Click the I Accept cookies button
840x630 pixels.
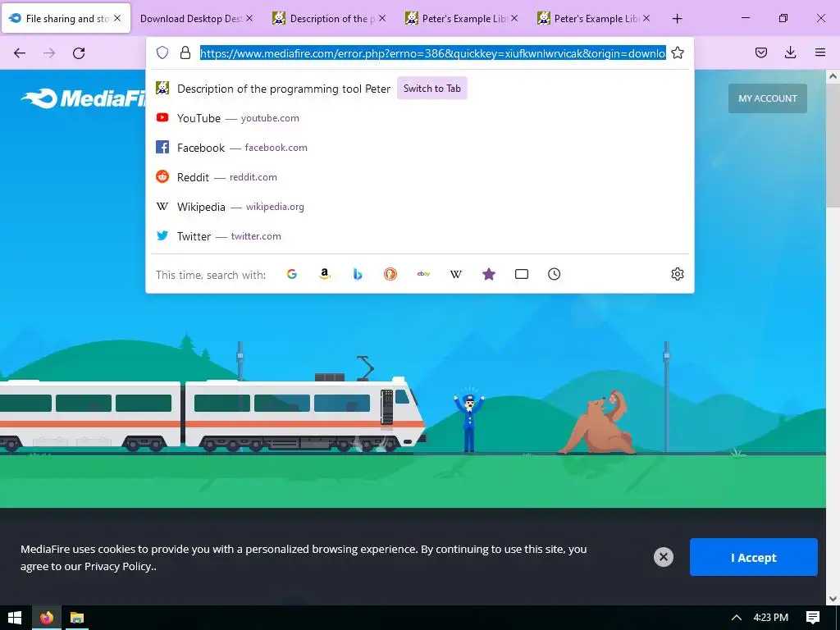point(753,557)
